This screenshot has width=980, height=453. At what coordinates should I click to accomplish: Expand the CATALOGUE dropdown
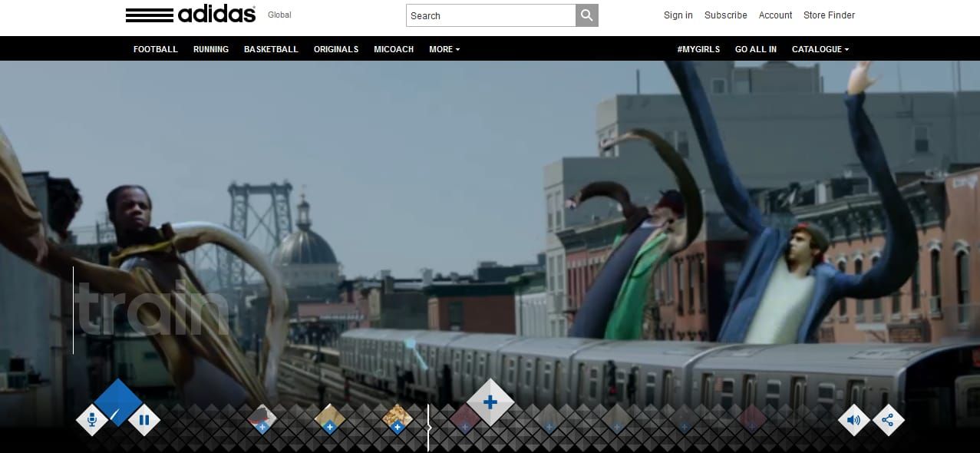pyautogui.click(x=820, y=49)
